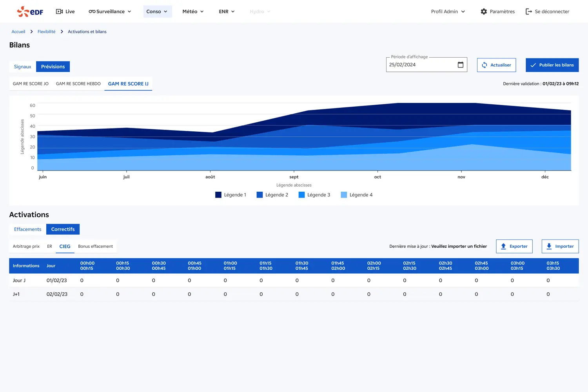Click the Se déconnecter logout icon
Viewport: 588px width, 392px height.
click(x=529, y=11)
